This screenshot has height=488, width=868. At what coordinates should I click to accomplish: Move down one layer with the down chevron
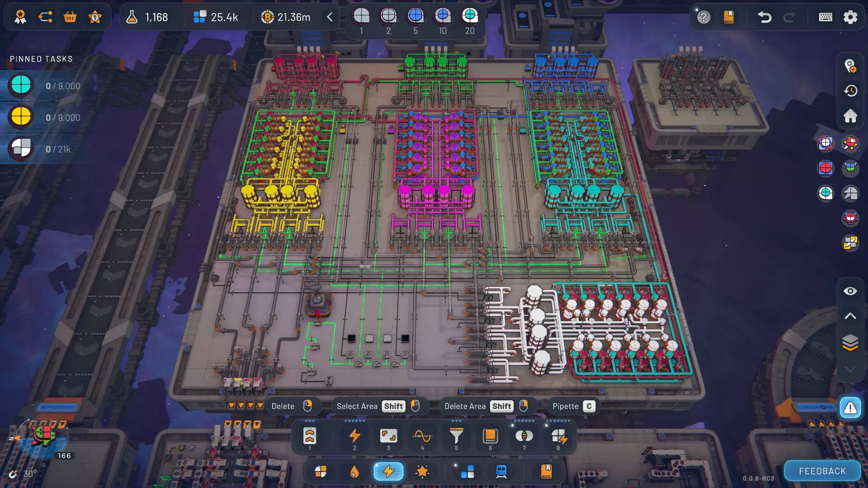click(x=850, y=369)
